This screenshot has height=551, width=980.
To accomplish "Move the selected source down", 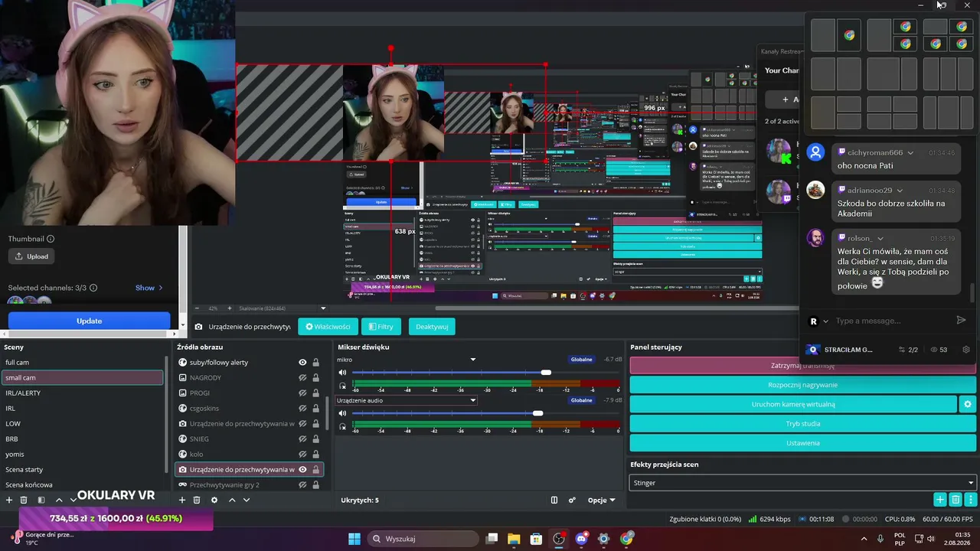I will [247, 500].
